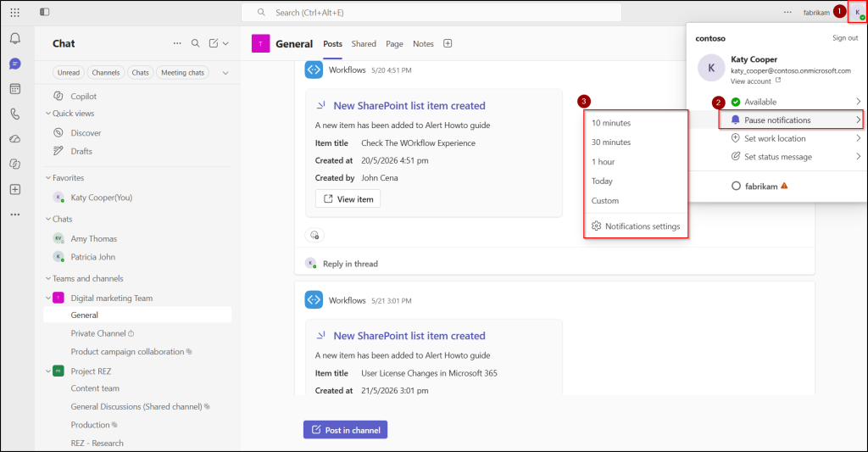Filter chat list by Channels
Viewport: 868px width, 452px height.
pos(106,73)
